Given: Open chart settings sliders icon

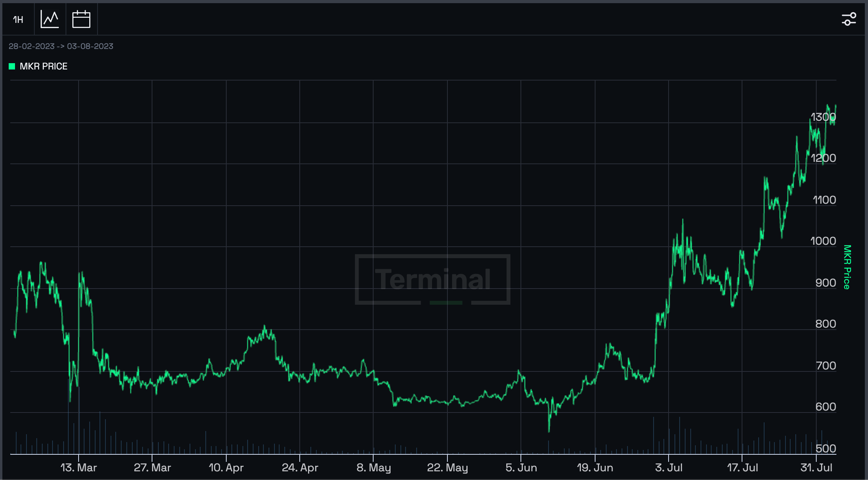Looking at the screenshot, I should coord(849,19).
